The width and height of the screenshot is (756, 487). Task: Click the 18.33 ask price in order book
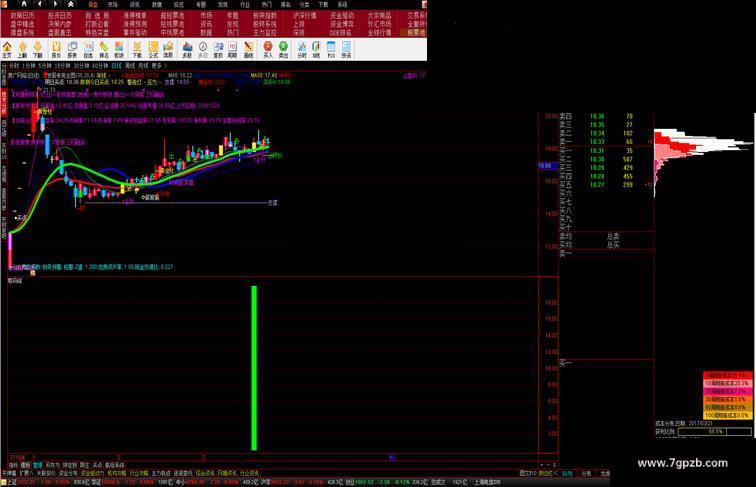pos(597,142)
